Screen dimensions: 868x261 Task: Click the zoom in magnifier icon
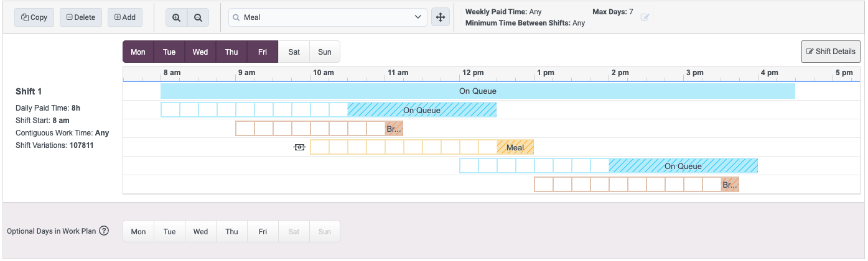click(176, 17)
